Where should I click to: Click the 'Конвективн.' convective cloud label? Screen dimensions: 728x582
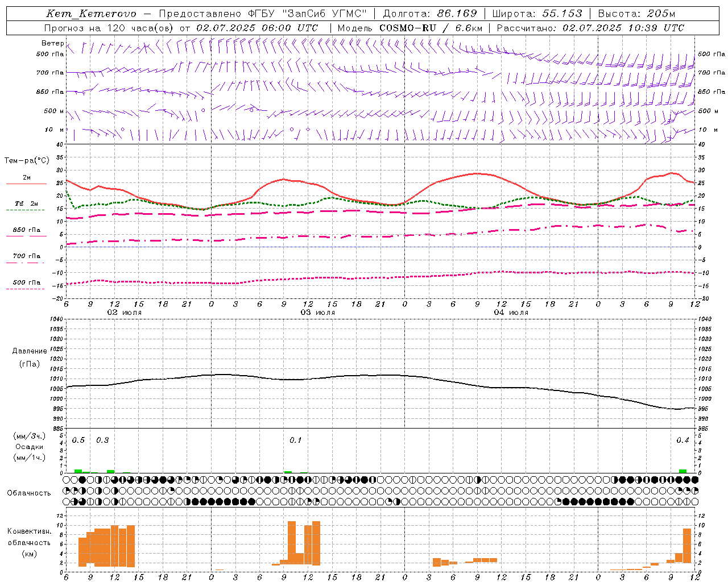(29, 531)
